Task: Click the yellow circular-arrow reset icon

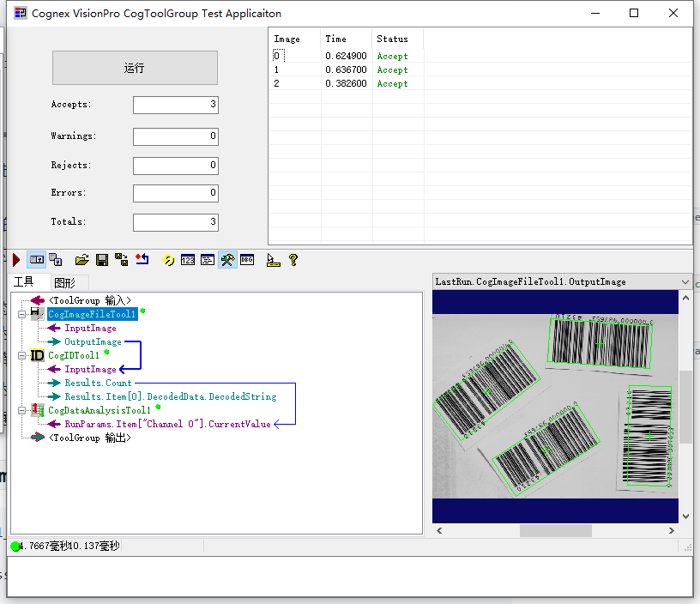Action: [x=168, y=260]
